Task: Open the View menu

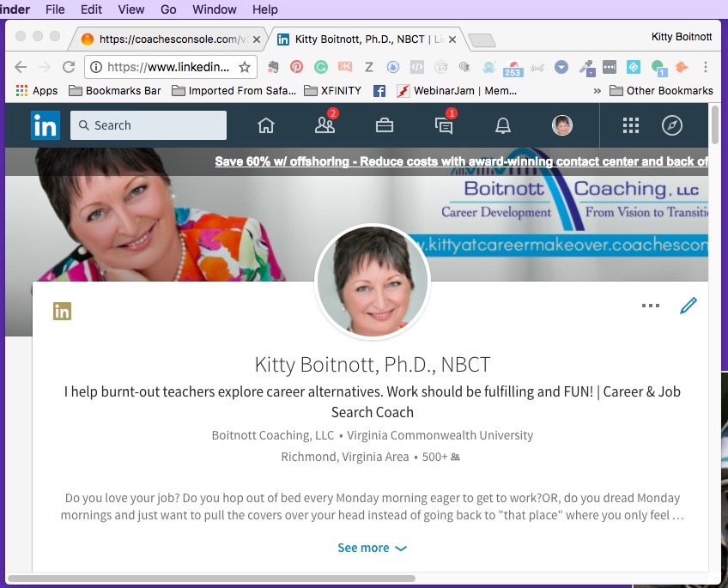Action: click(x=131, y=9)
